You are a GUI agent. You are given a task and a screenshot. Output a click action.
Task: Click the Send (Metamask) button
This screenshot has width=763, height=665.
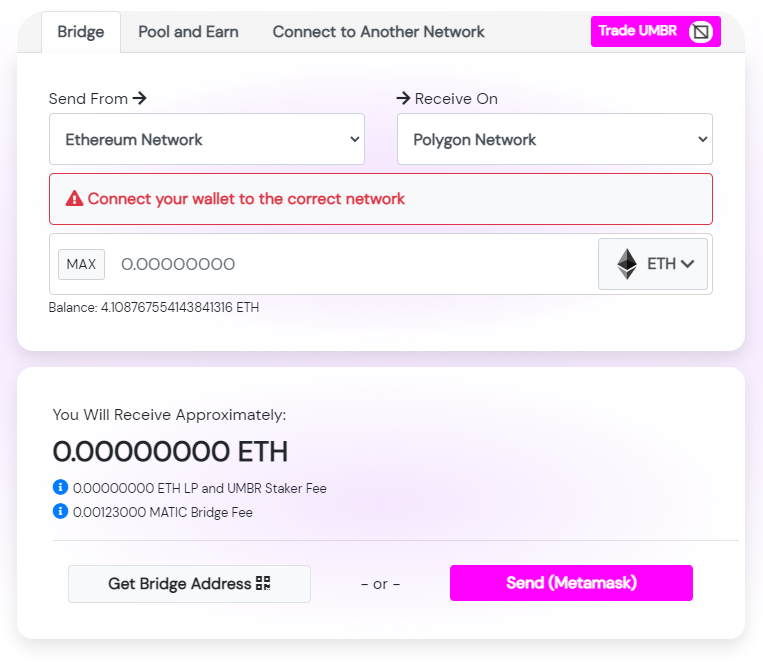tap(571, 583)
